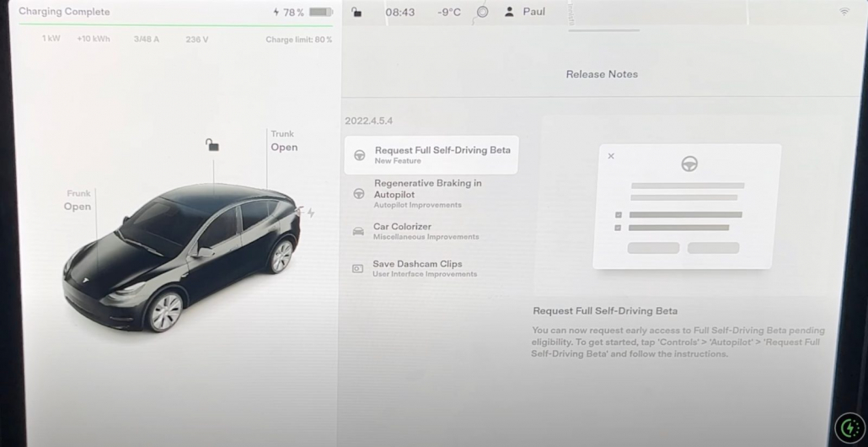Image resolution: width=868 pixels, height=447 pixels.
Task: Tap the padlock icon in the top status bar
Action: coord(356,12)
